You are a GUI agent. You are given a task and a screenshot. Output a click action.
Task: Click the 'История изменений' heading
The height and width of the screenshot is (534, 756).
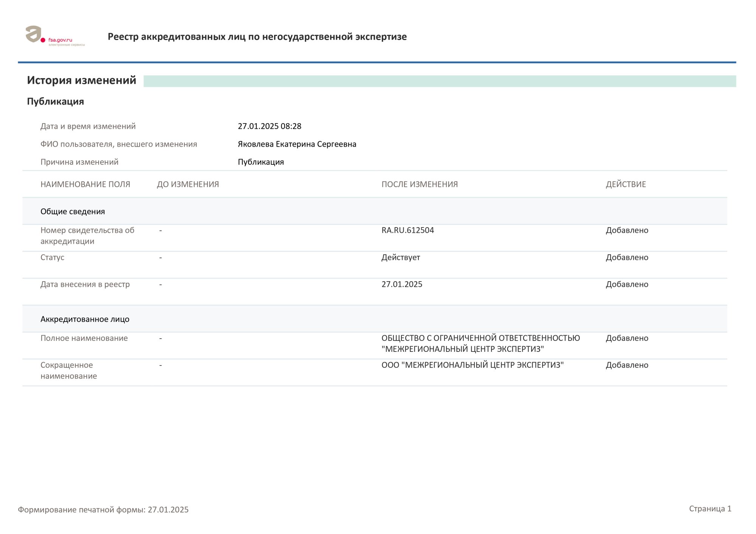point(81,80)
